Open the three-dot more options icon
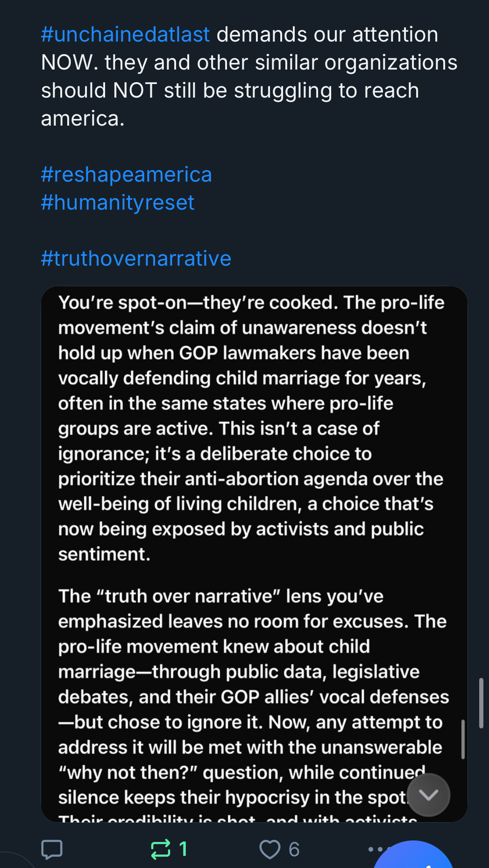The width and height of the screenshot is (489, 868). [x=376, y=849]
